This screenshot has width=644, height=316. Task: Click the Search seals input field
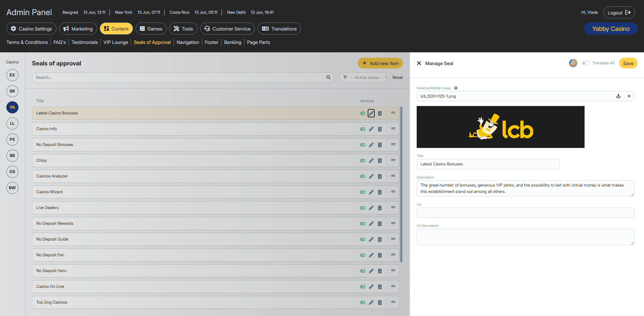pos(183,77)
